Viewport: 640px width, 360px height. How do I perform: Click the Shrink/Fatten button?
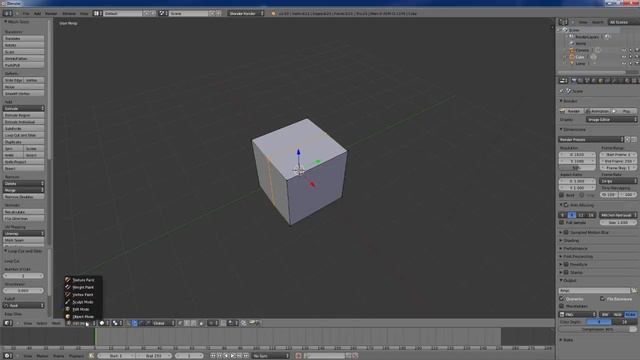24,58
